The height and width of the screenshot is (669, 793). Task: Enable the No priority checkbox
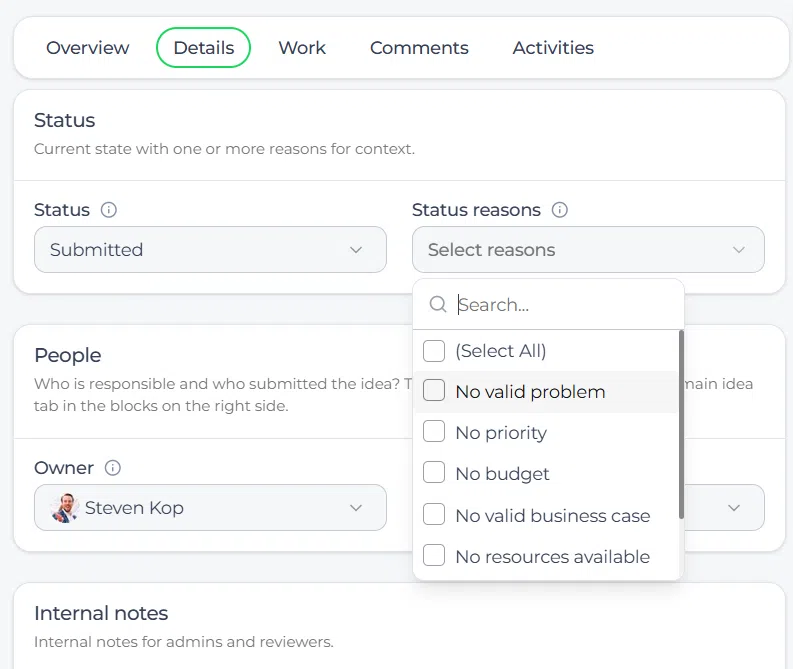click(x=434, y=431)
